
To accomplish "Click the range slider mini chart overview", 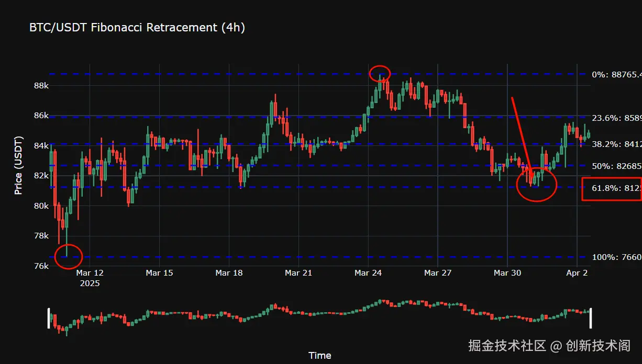I will [x=319, y=317].
